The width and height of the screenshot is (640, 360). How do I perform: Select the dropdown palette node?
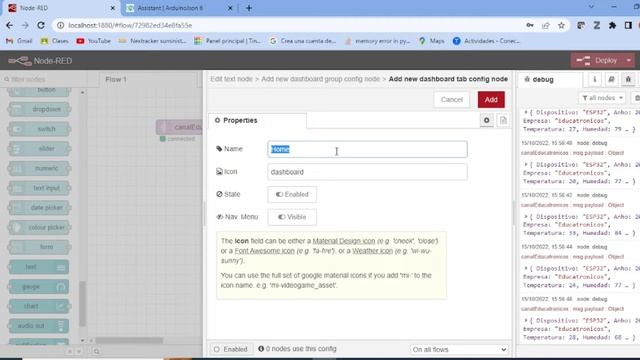(x=39, y=109)
